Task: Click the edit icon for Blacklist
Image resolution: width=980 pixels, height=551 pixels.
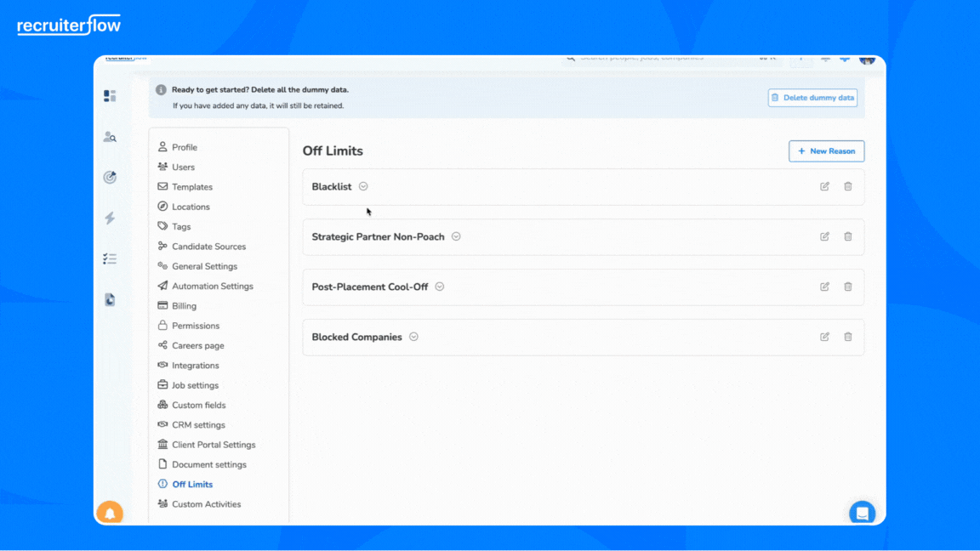Action: tap(824, 186)
